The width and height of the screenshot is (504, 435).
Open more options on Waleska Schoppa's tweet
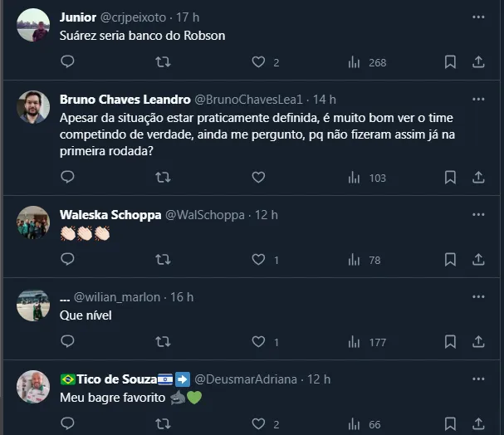click(x=478, y=214)
